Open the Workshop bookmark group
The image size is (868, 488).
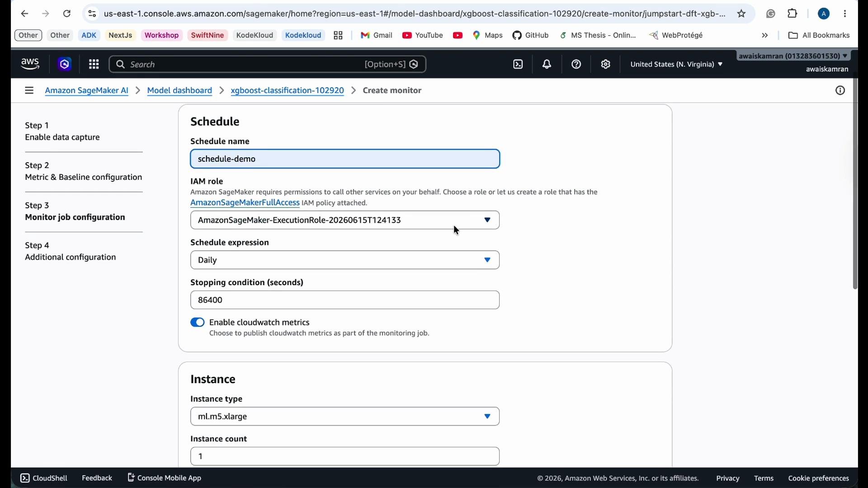162,36
